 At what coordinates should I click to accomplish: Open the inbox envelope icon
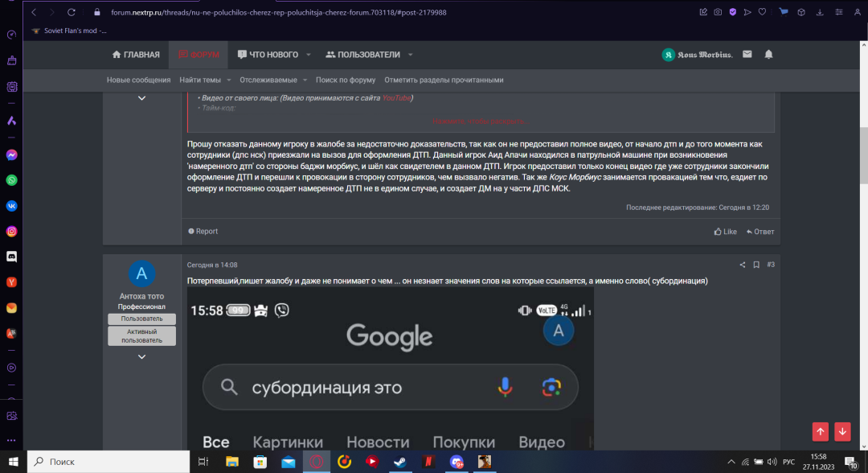[x=747, y=54]
